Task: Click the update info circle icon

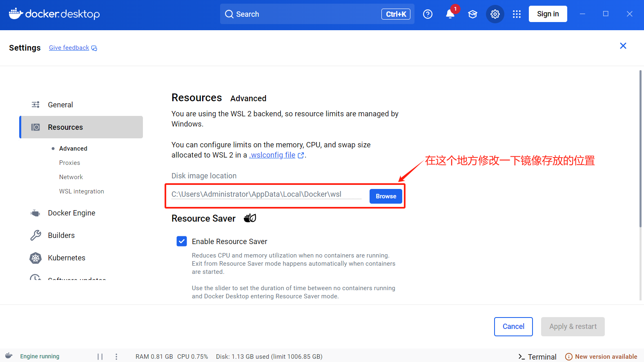Action: point(568,357)
